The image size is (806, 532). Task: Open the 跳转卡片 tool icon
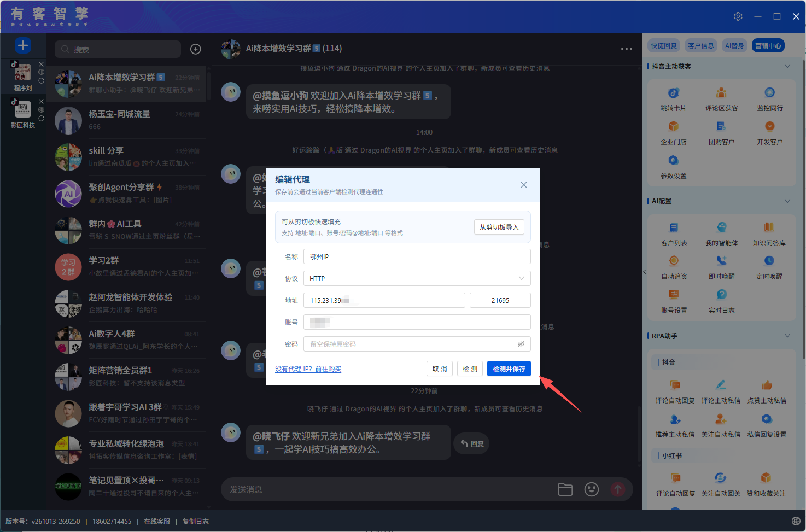pos(673,93)
